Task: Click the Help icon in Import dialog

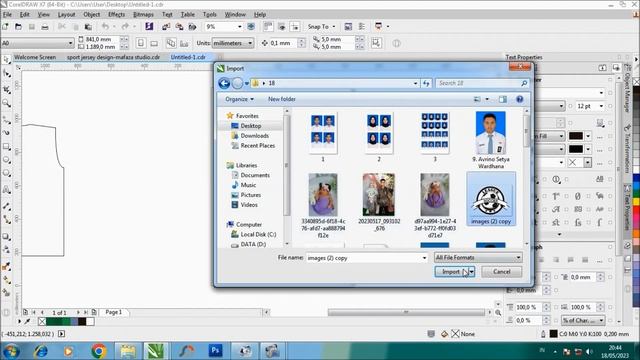Action: 520,99
